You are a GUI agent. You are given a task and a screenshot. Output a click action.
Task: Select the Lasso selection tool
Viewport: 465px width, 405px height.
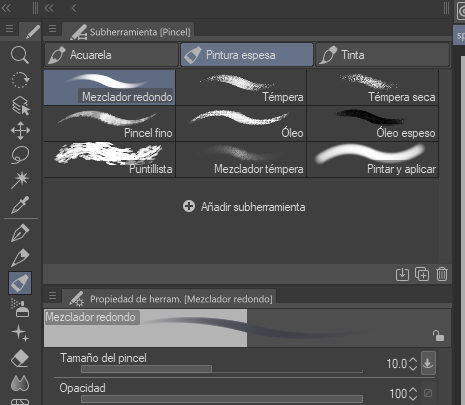(x=20, y=155)
